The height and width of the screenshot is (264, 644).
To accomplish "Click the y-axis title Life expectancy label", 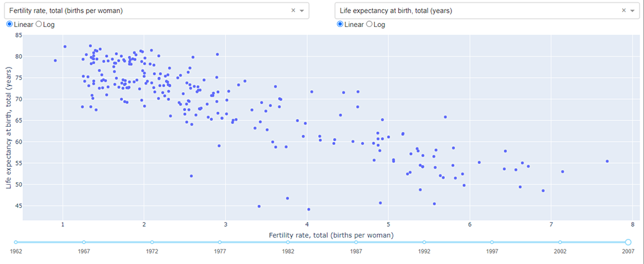I will tap(9, 128).
